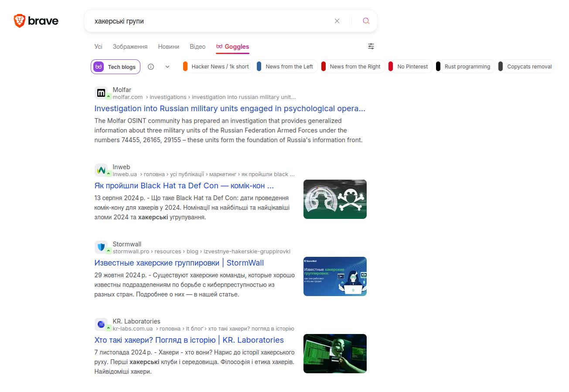This screenshot has width=569, height=392.
Task: Open search filter settings sliders icon
Action: [x=371, y=46]
